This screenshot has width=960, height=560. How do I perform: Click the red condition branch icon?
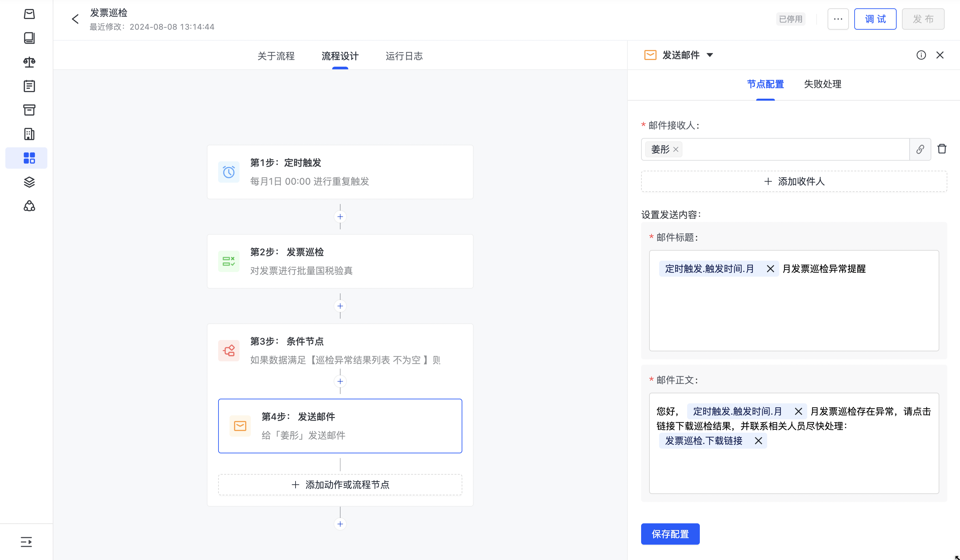pos(228,350)
